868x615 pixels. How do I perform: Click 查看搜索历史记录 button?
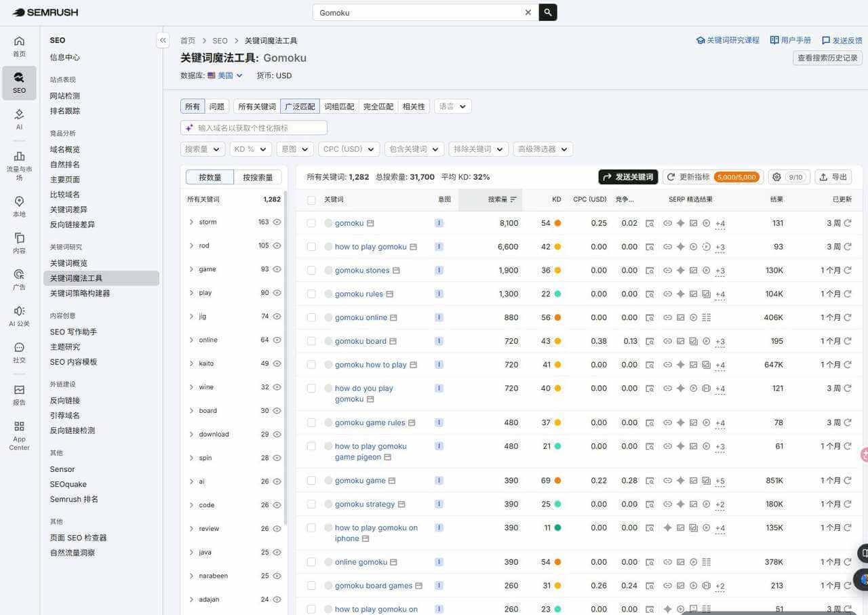pos(827,58)
